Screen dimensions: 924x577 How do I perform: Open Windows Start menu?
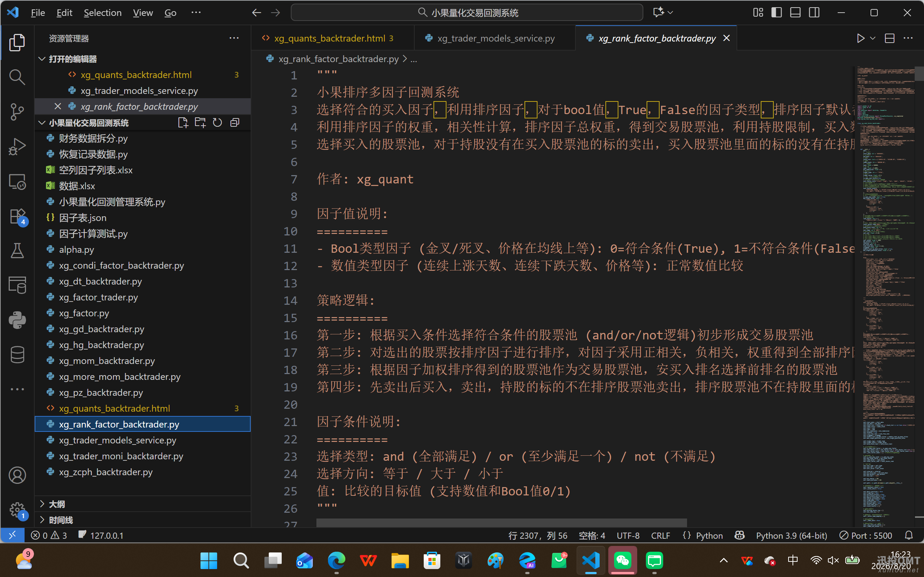tap(209, 560)
